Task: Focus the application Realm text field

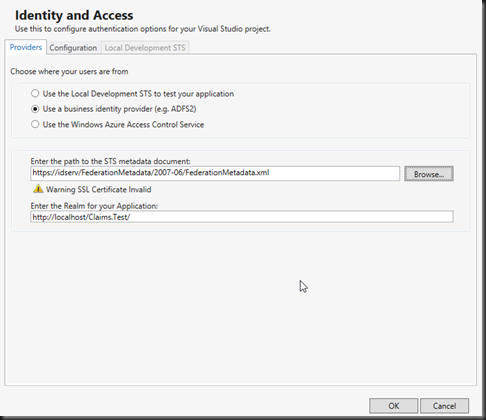Action: point(242,217)
